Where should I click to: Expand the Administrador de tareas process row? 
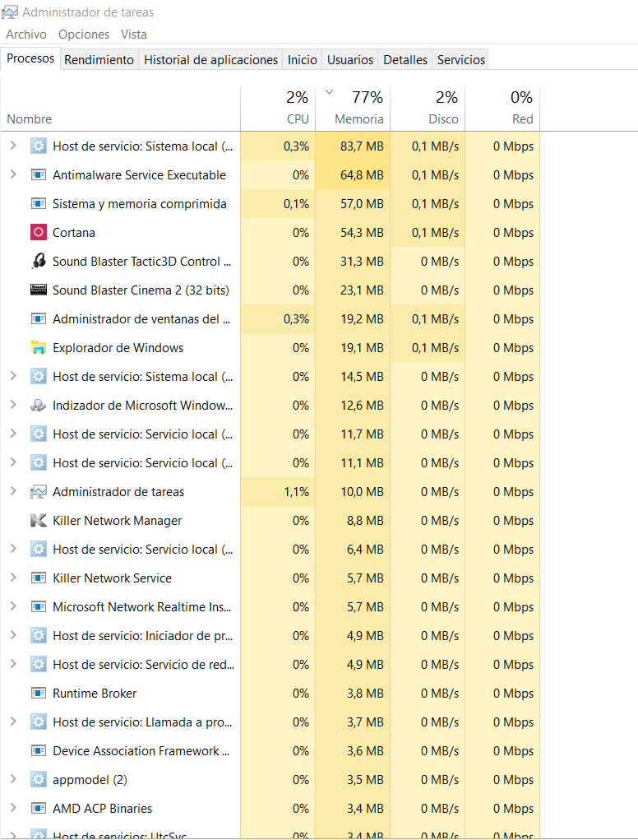click(13, 490)
